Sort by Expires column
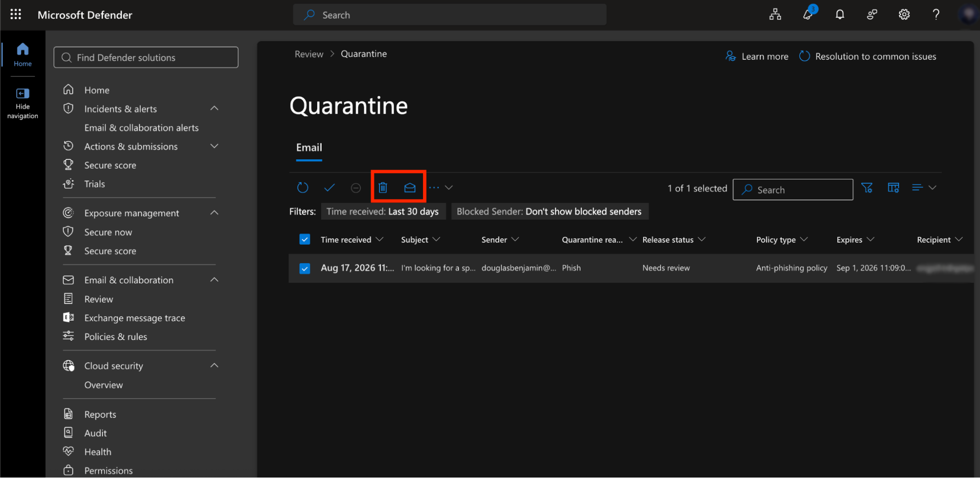Screen dimensions: 980x478 855,239
